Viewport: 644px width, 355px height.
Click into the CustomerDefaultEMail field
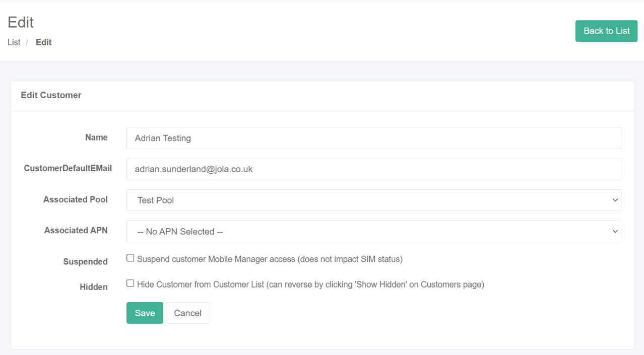click(373, 169)
